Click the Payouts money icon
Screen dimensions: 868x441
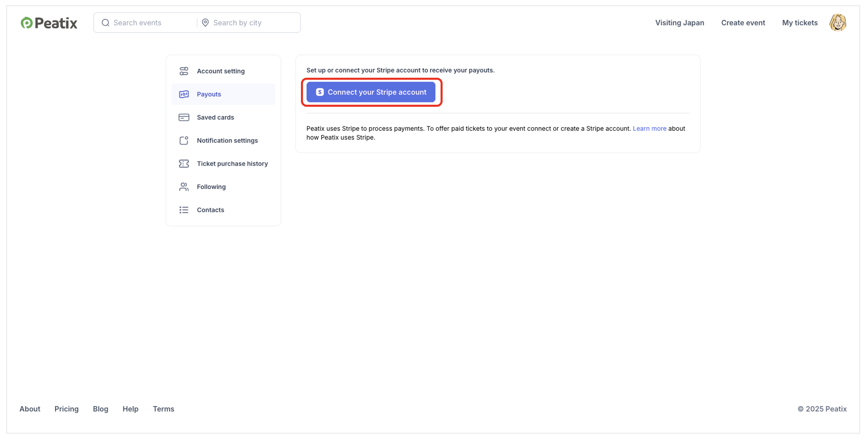click(x=184, y=94)
